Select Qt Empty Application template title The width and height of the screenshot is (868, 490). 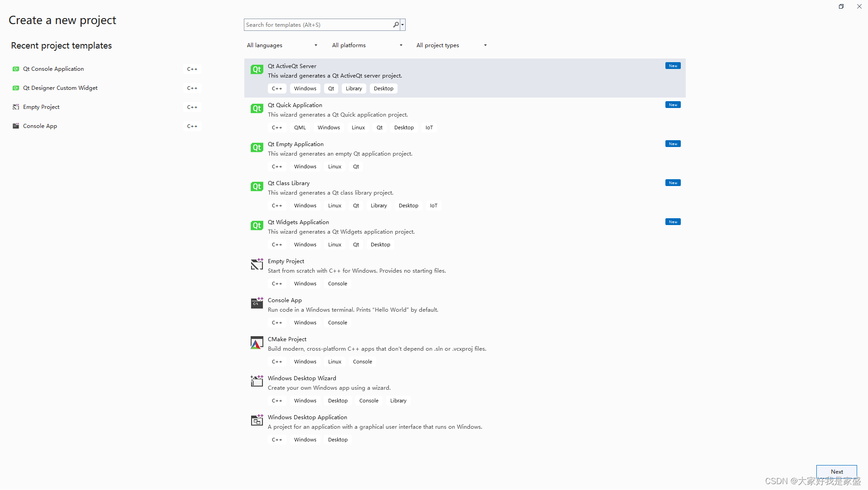(296, 144)
